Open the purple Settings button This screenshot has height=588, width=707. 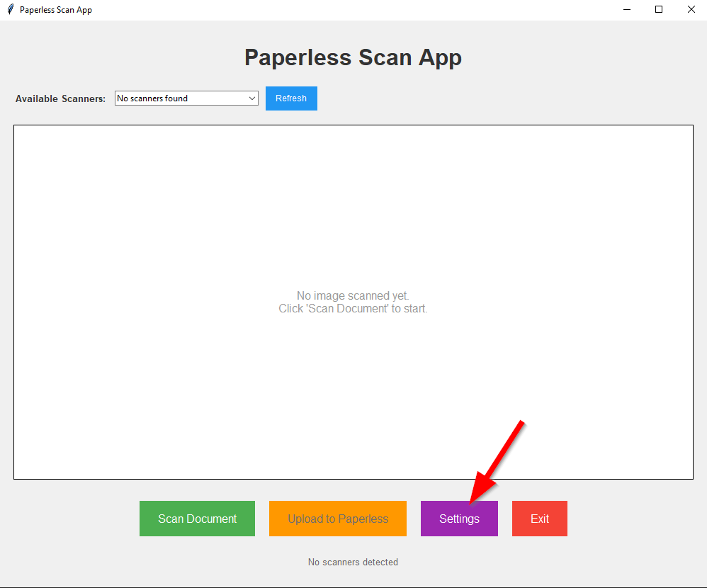459,519
